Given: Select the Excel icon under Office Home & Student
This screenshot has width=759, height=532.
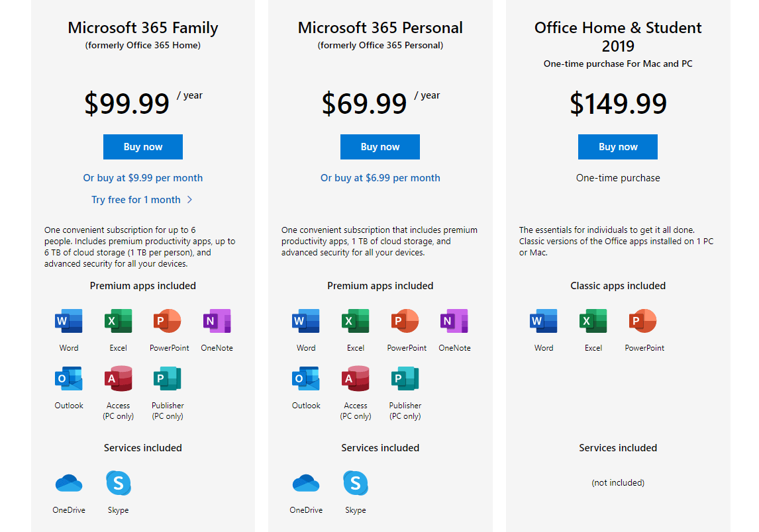Looking at the screenshot, I should [593, 320].
